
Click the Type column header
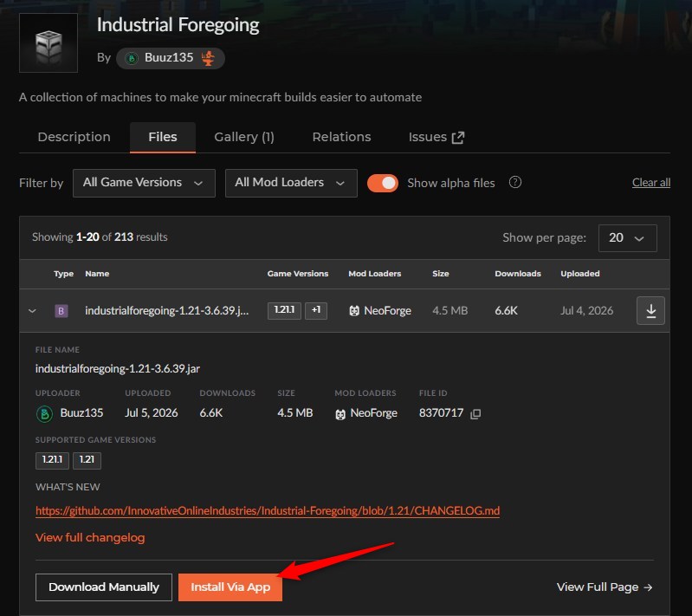[x=63, y=274]
